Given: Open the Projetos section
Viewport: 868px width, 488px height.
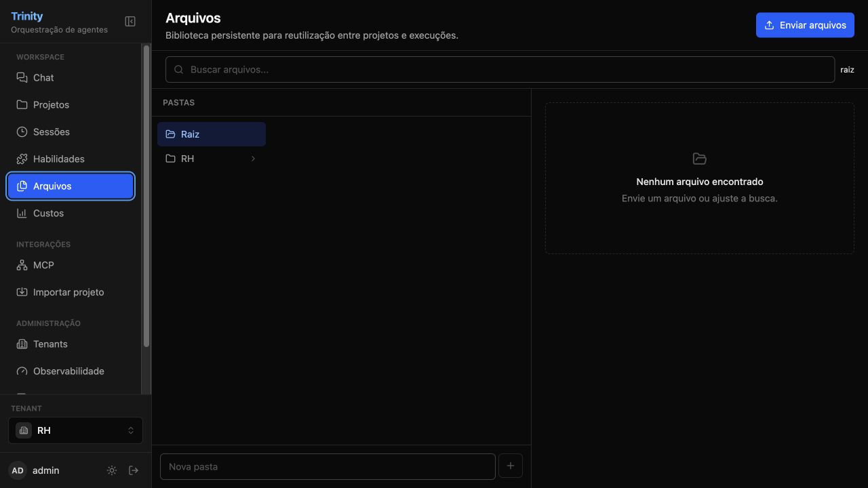Looking at the screenshot, I should coord(71,105).
